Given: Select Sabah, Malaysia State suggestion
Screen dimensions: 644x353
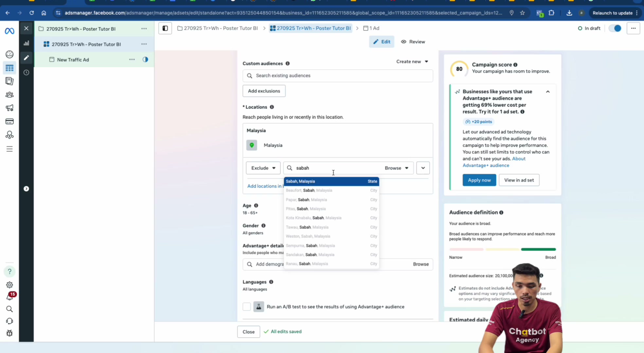Looking at the screenshot, I should click(331, 181).
